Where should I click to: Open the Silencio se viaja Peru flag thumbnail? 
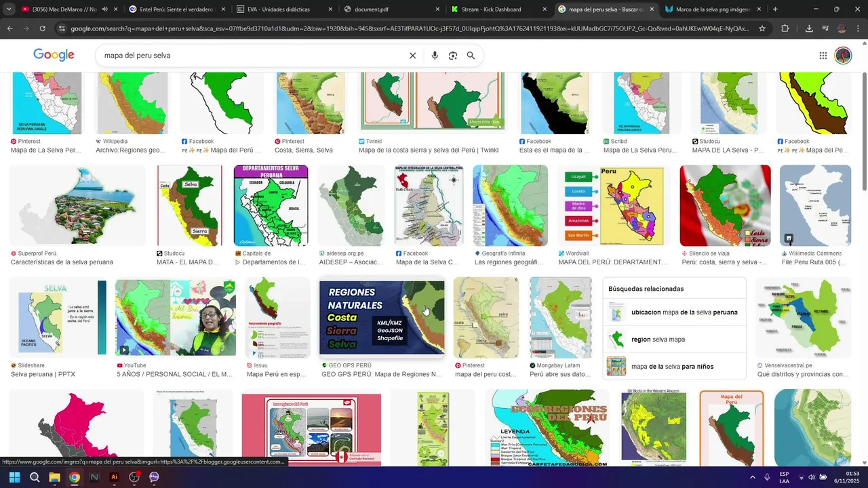tap(725, 205)
